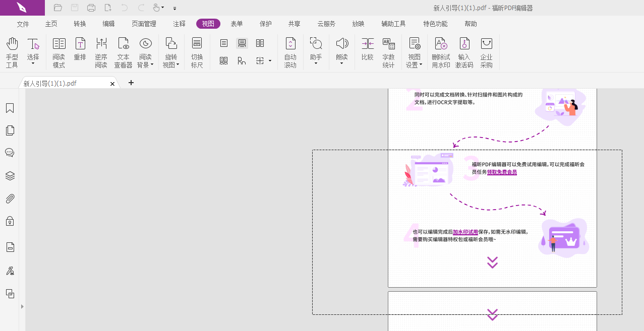Open the 文本查看器 text viewer

pyautogui.click(x=123, y=49)
